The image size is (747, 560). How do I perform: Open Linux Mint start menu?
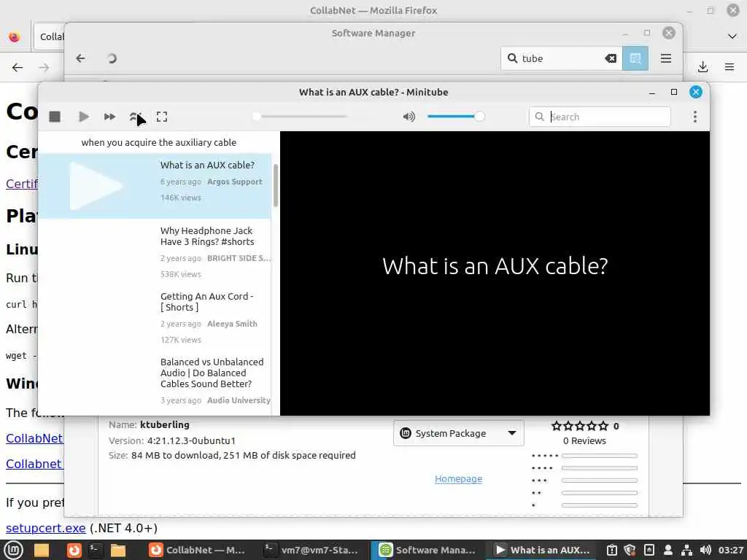13,550
